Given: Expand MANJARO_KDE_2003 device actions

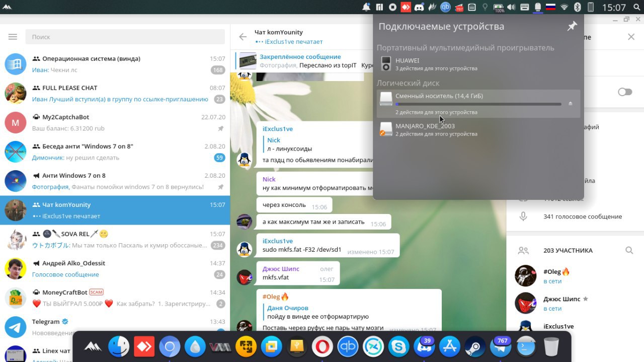Looking at the screenshot, I should coord(478,129).
